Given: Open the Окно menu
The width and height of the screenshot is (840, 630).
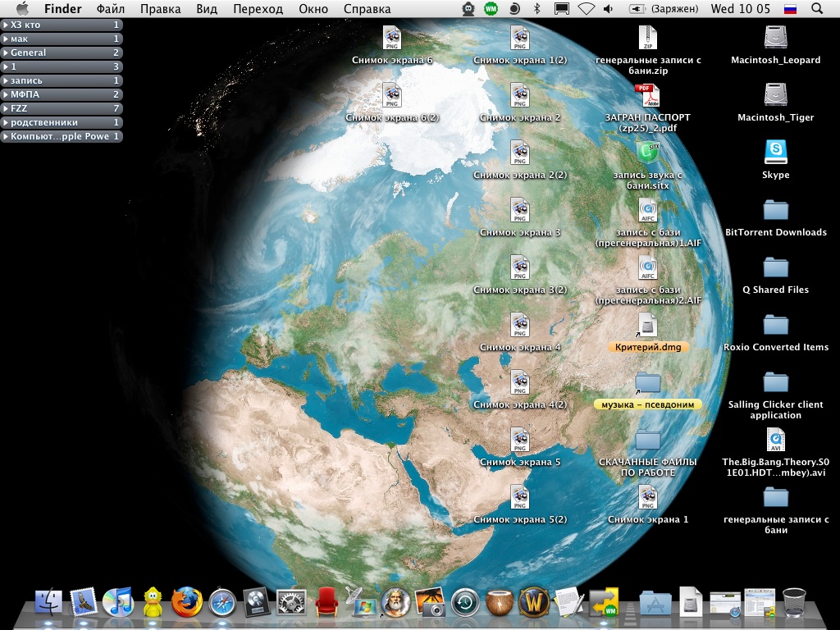Looking at the screenshot, I should 313,8.
